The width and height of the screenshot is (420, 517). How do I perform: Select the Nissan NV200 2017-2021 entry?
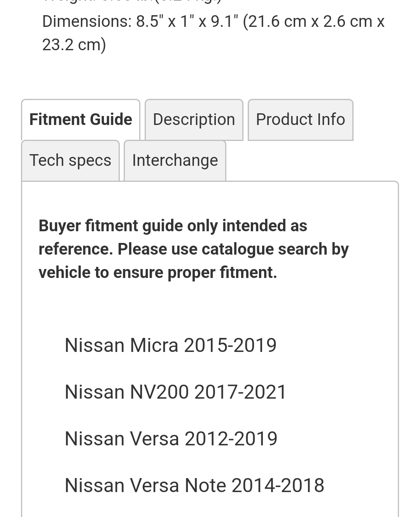click(x=175, y=392)
